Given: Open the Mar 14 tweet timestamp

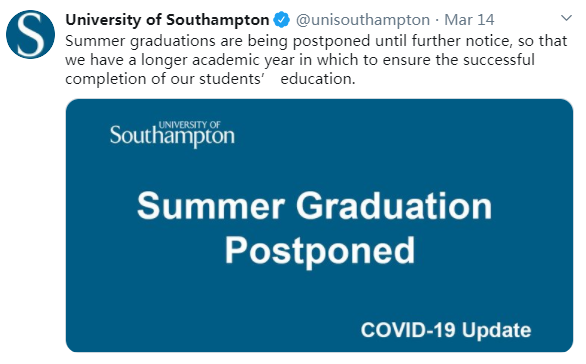Looking at the screenshot, I should pos(469,20).
